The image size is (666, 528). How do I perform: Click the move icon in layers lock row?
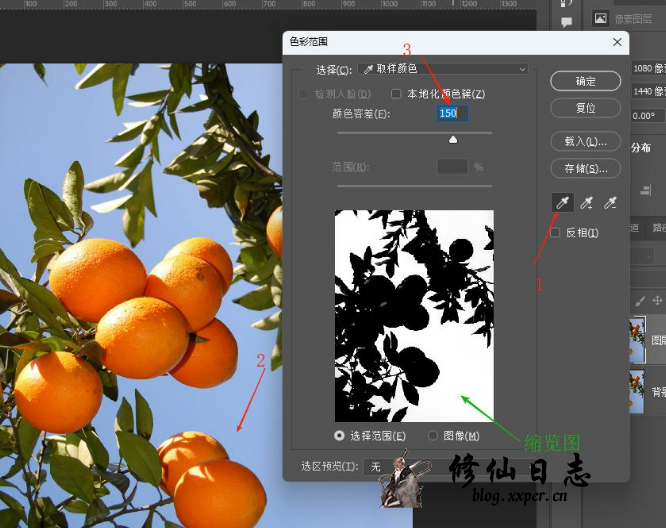(657, 300)
